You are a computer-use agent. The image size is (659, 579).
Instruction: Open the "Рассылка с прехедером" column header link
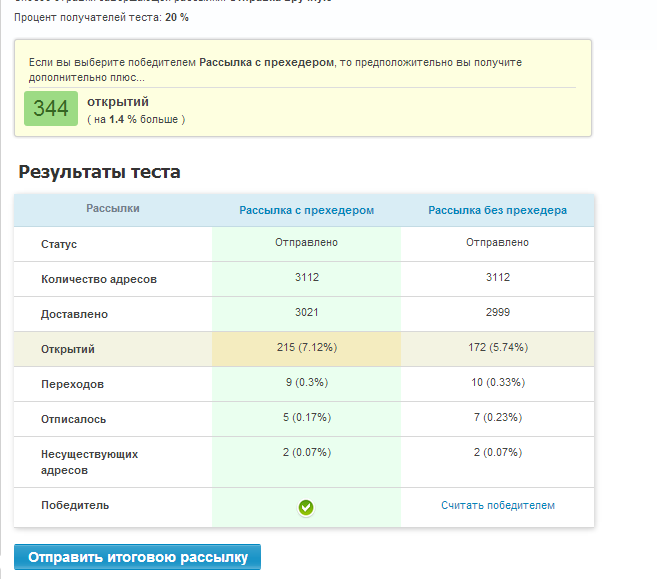click(x=306, y=211)
